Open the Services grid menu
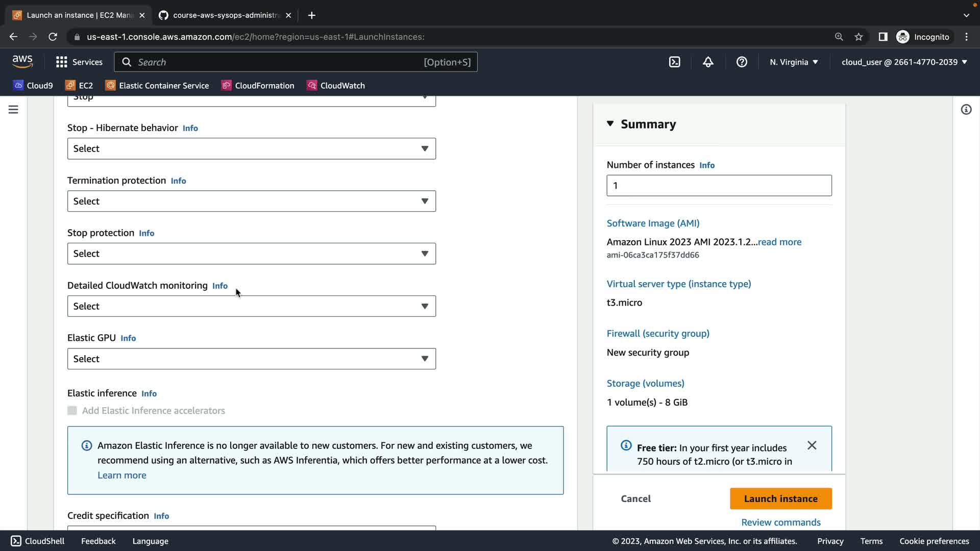The width and height of the screenshot is (980, 551). pyautogui.click(x=79, y=62)
